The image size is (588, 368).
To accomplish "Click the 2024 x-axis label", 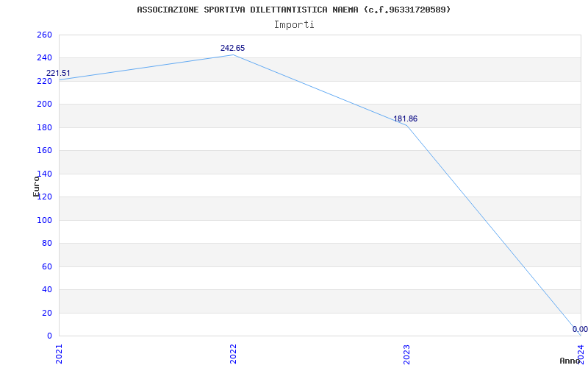I will [581, 354].
